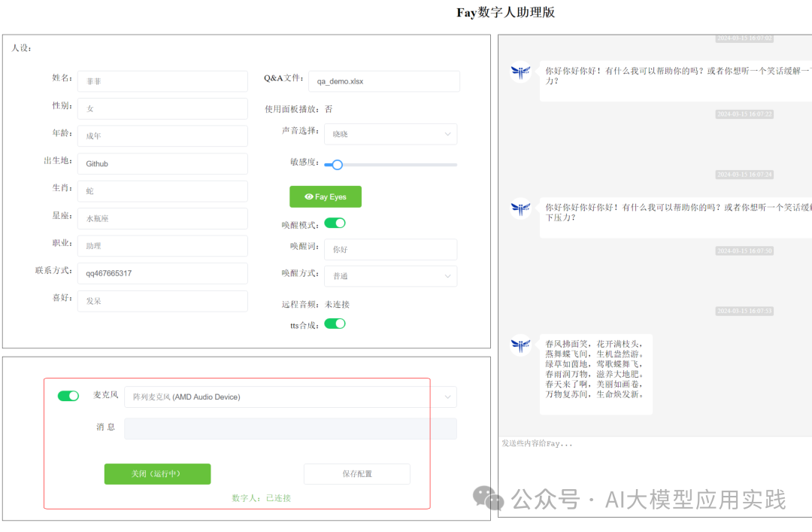Open the 声音选择 voice dropdown
812x532 pixels.
pos(390,134)
